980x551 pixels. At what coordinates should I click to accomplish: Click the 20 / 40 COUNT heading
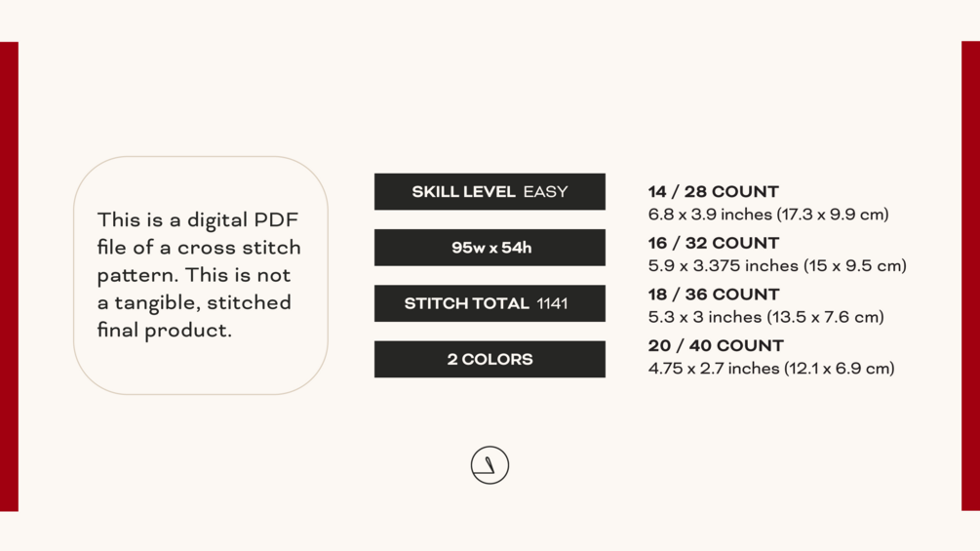(x=716, y=345)
